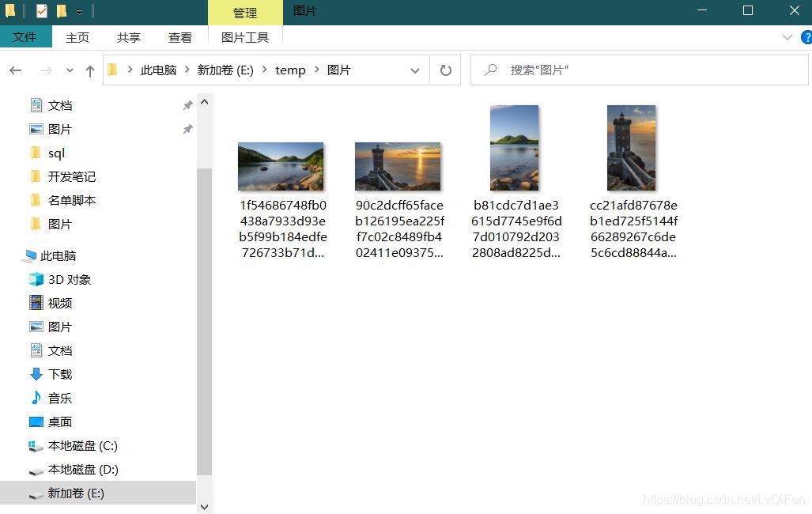812x514 pixels.
Task: Click temp in the address breadcrumb
Action: (290, 70)
